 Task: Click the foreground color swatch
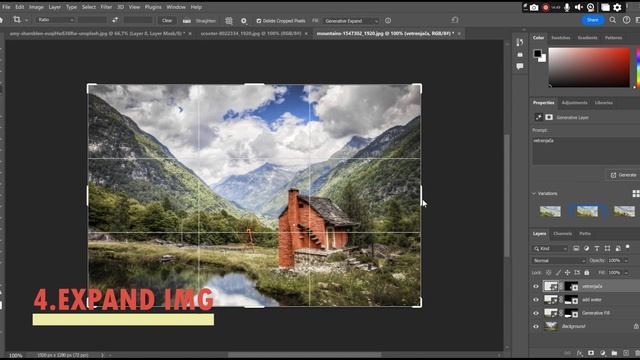pyautogui.click(x=538, y=53)
